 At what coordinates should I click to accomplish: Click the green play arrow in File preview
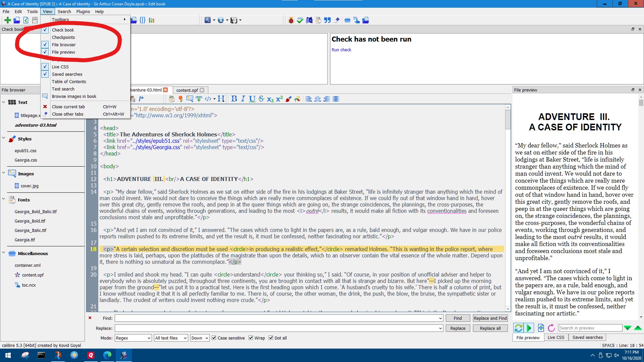pyautogui.click(x=529, y=328)
